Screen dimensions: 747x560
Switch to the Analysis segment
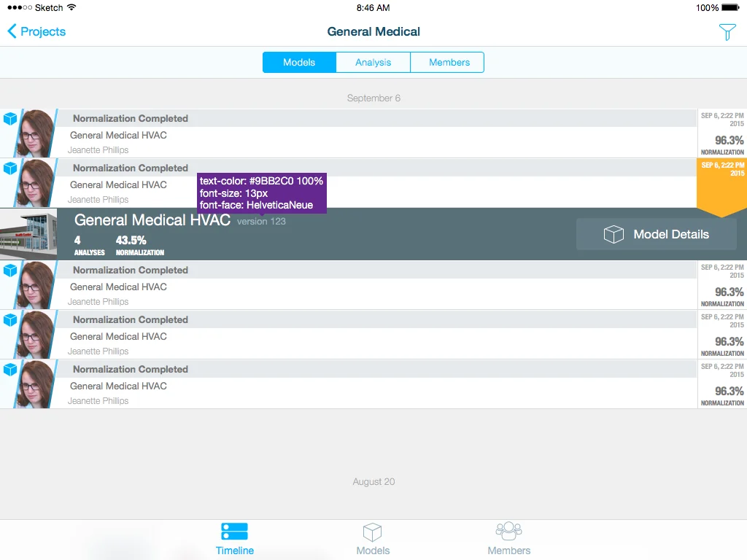pyautogui.click(x=373, y=63)
